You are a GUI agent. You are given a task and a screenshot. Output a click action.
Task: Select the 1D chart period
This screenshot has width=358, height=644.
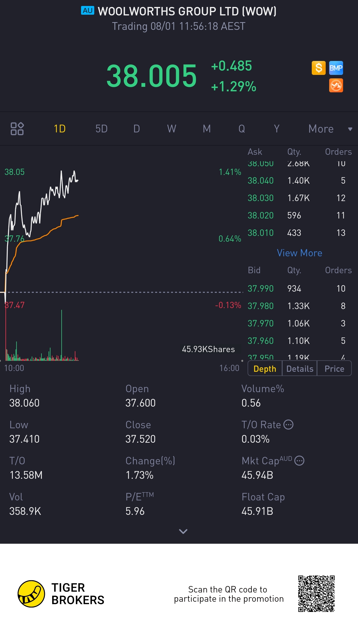[60, 129]
